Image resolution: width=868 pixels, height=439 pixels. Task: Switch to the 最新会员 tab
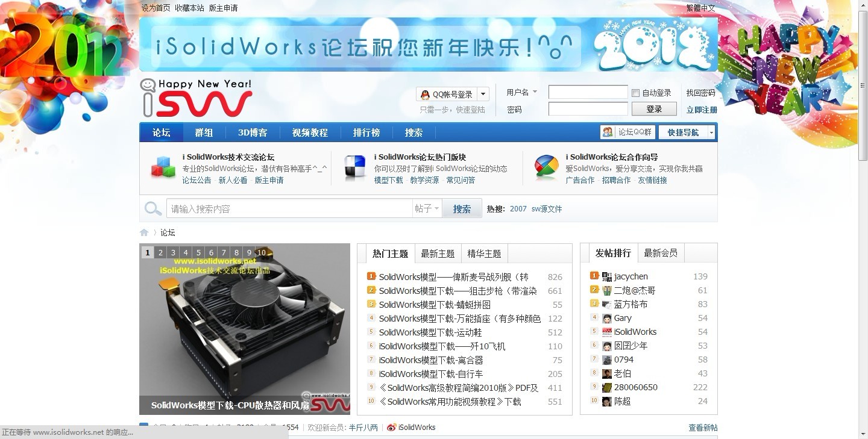click(x=661, y=253)
